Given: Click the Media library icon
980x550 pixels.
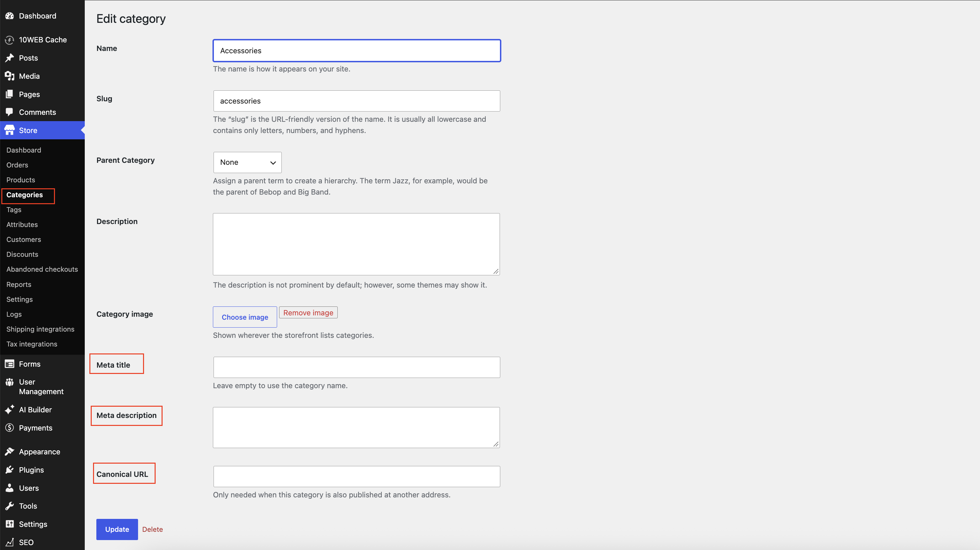Looking at the screenshot, I should point(10,76).
